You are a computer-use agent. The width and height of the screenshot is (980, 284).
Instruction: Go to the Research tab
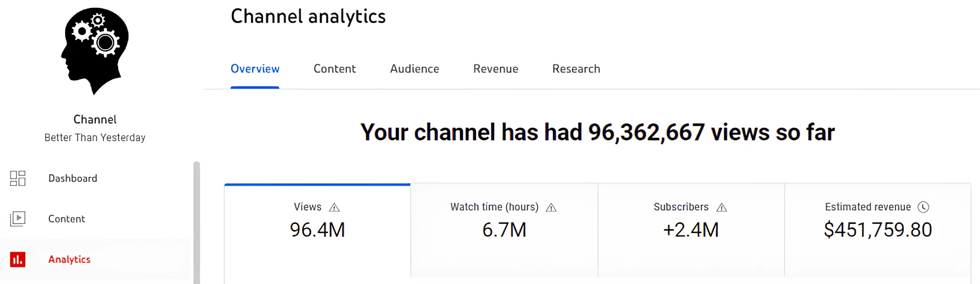[x=576, y=69]
